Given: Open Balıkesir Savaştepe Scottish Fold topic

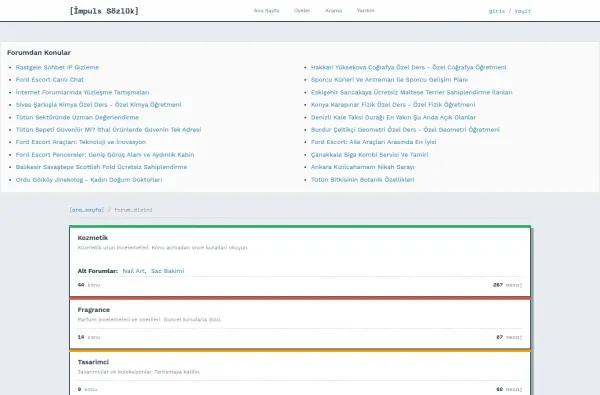Looking at the screenshot, I should pos(101,167).
